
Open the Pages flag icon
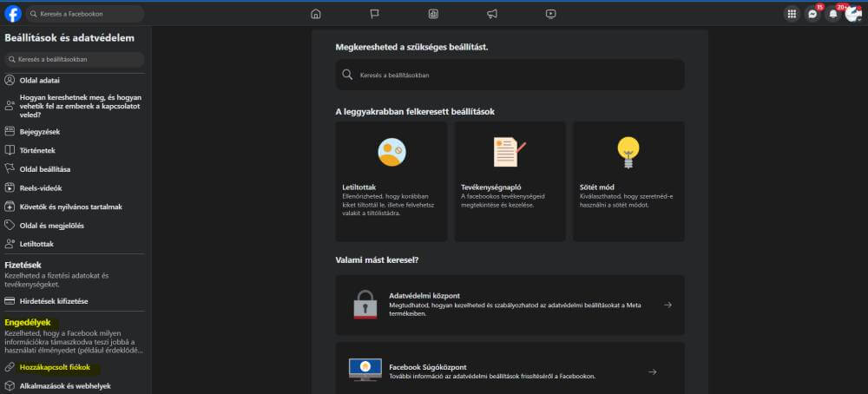coord(375,15)
